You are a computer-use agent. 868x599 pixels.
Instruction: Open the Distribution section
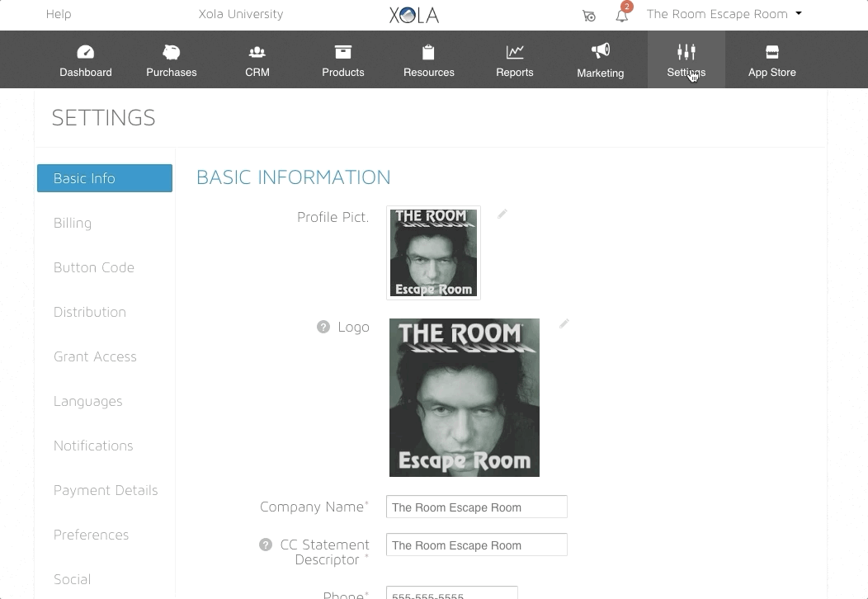pyautogui.click(x=90, y=312)
